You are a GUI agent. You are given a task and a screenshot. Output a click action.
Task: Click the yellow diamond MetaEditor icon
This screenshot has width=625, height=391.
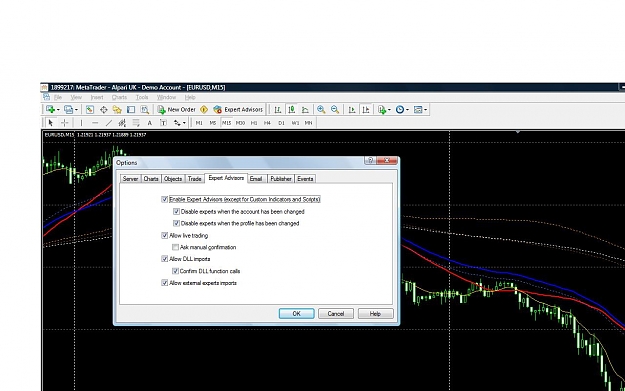tap(204, 109)
